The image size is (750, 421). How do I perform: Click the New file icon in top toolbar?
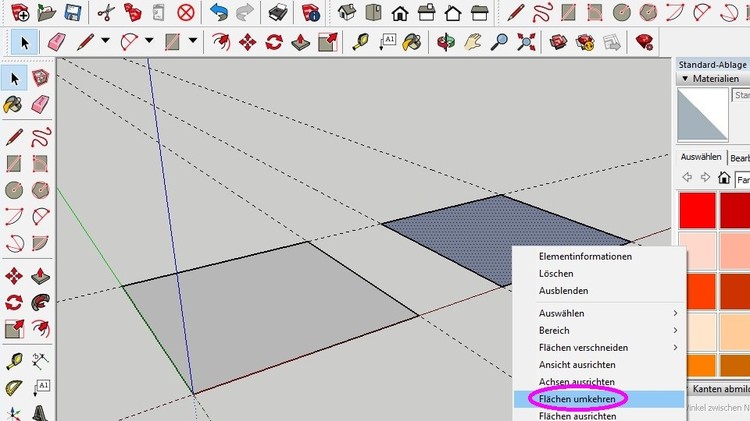[x=20, y=12]
